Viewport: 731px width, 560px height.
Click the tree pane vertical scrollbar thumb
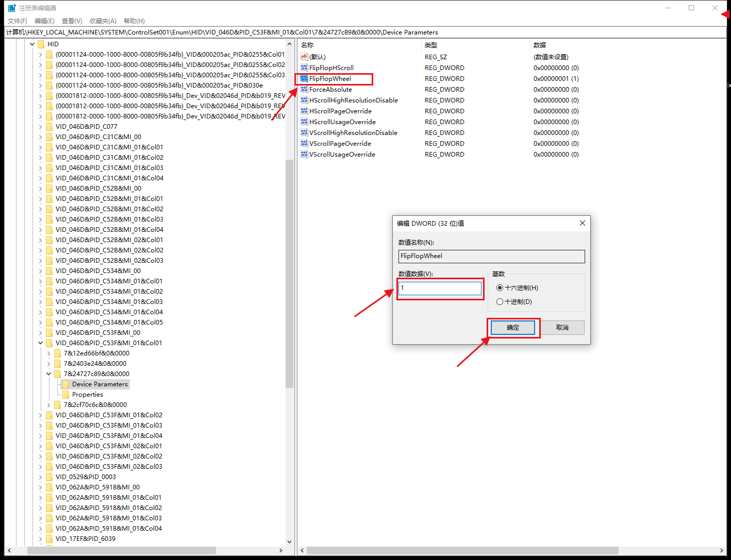(x=289, y=273)
